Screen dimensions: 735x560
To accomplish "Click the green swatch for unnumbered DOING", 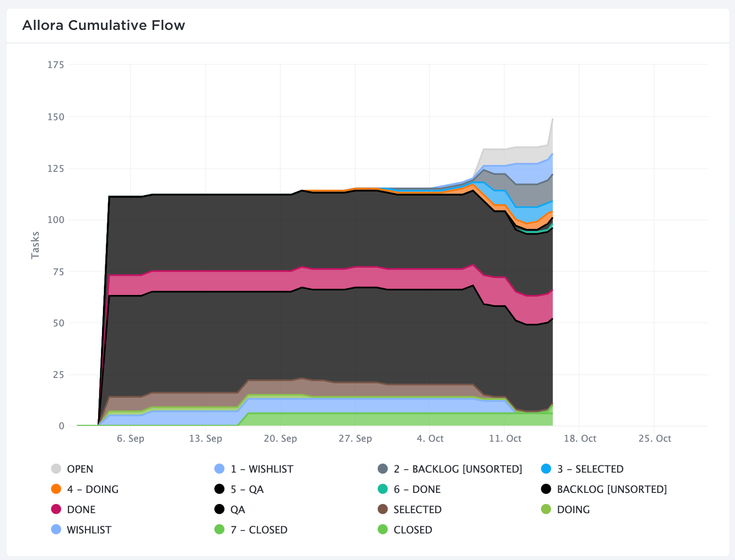I will coord(546,509).
